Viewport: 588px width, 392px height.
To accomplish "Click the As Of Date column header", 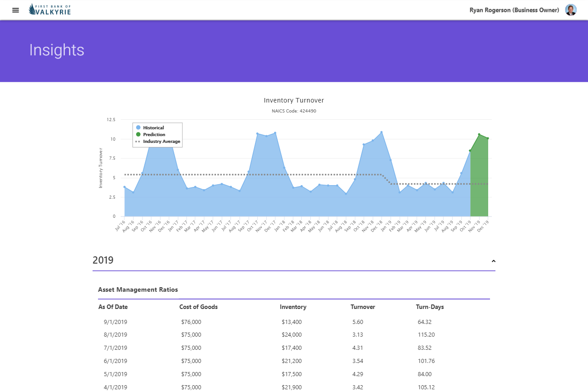I will [113, 307].
